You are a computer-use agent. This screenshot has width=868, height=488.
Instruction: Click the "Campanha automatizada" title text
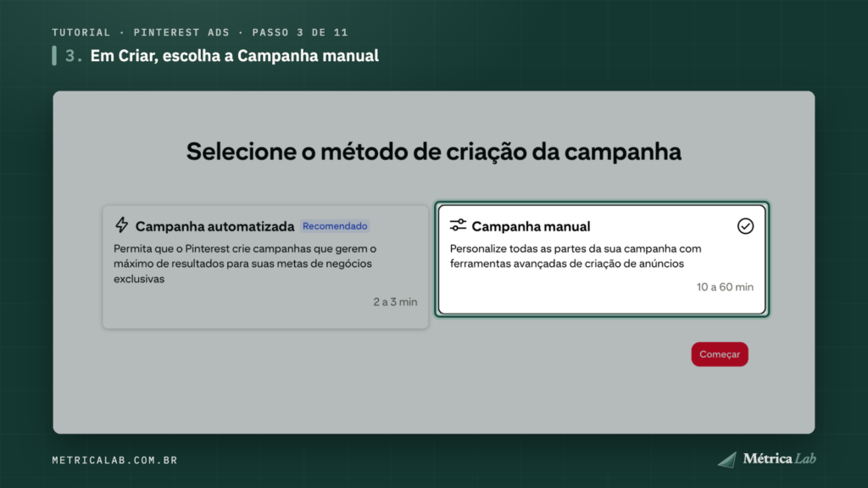[214, 226]
